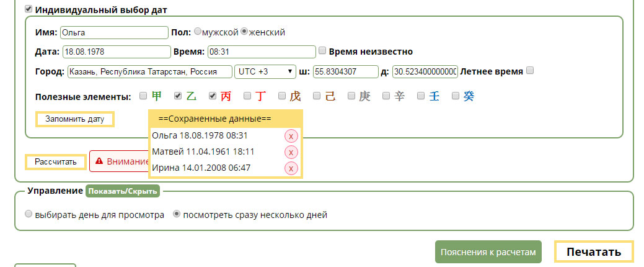Select the gray 辛 element glyph
This screenshot has width=644, height=267.
click(x=399, y=96)
